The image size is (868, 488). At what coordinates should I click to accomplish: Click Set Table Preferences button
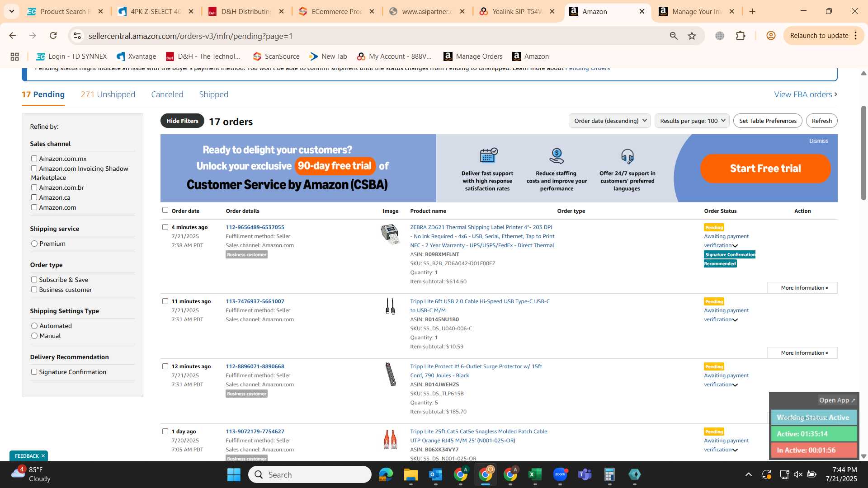tap(768, 121)
